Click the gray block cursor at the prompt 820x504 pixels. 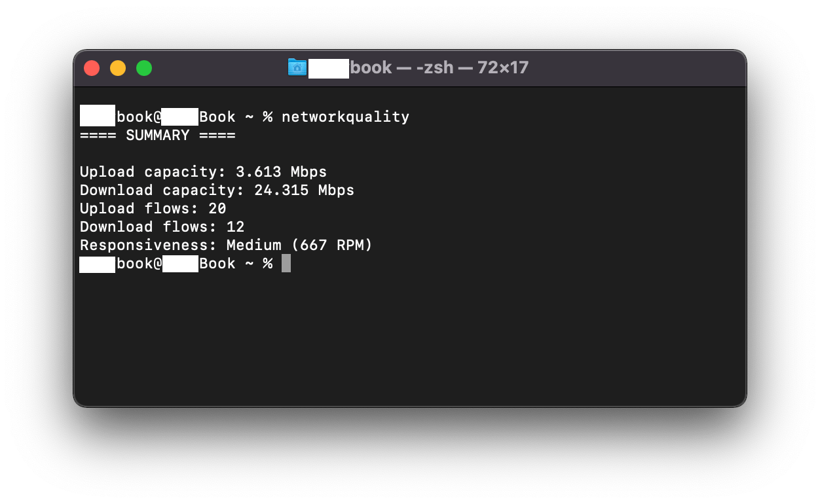[x=286, y=264]
